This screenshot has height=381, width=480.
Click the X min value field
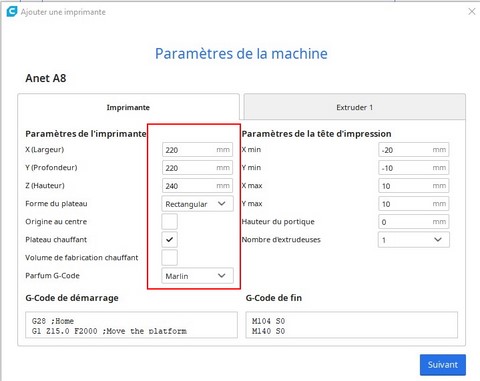(x=414, y=150)
